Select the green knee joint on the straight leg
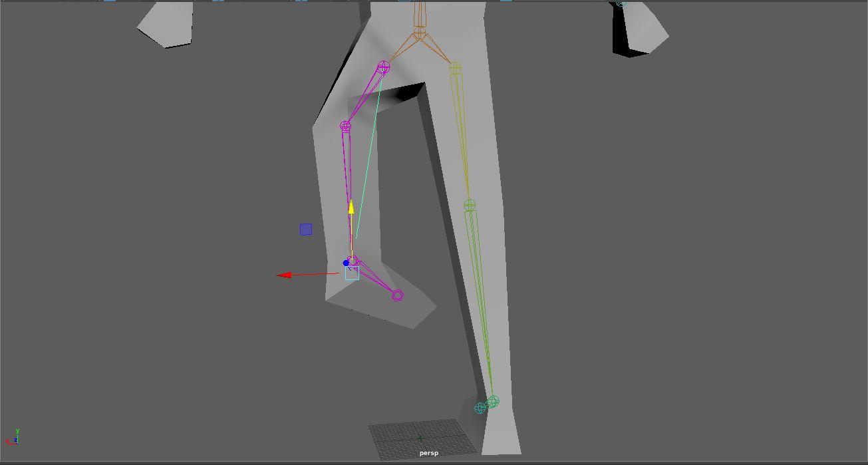 (470, 206)
